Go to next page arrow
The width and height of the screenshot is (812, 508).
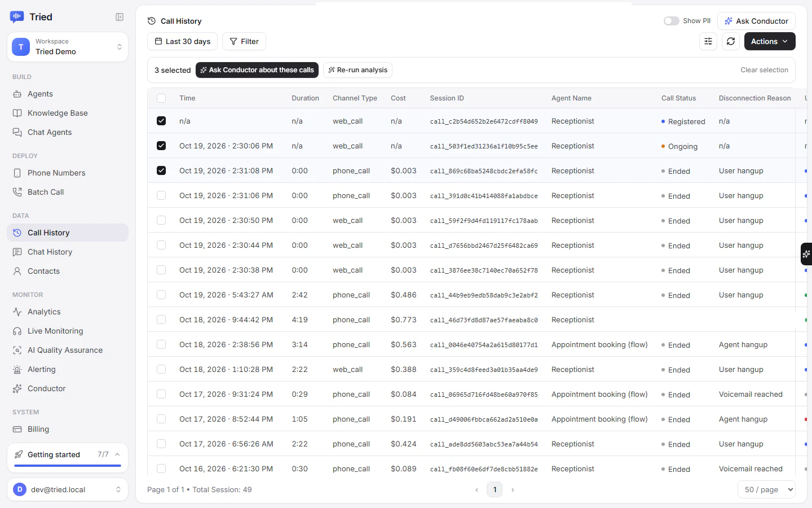point(513,490)
